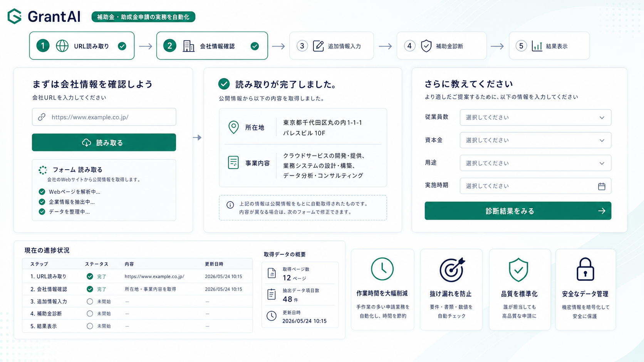The width and height of the screenshot is (644, 362).
Task: Open the 従業員数 dropdown
Action: click(535, 117)
